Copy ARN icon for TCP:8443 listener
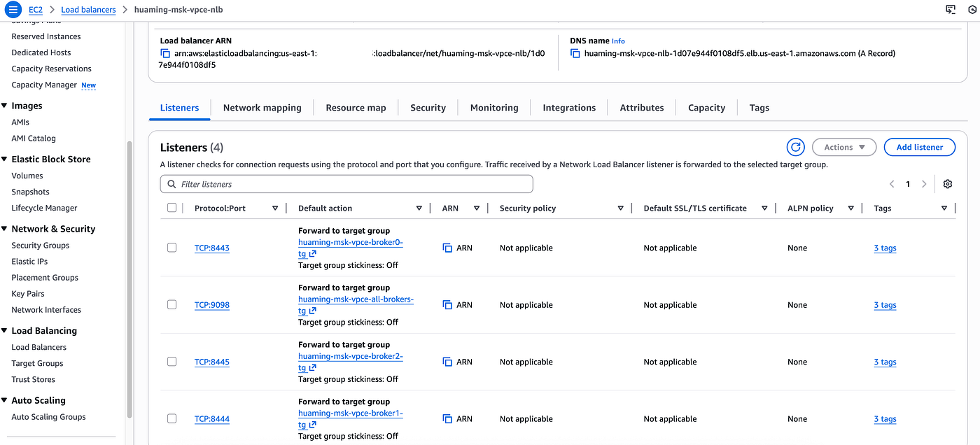This screenshot has height=445, width=980. click(x=448, y=248)
